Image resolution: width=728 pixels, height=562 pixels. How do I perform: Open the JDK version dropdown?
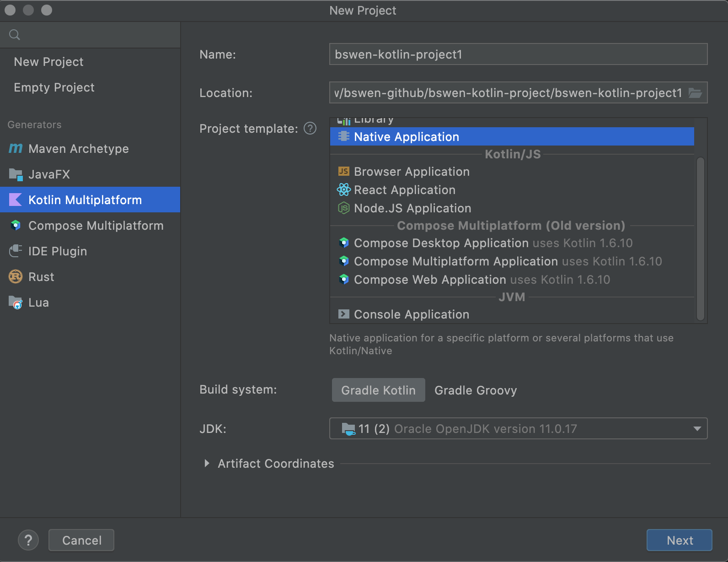(x=518, y=428)
